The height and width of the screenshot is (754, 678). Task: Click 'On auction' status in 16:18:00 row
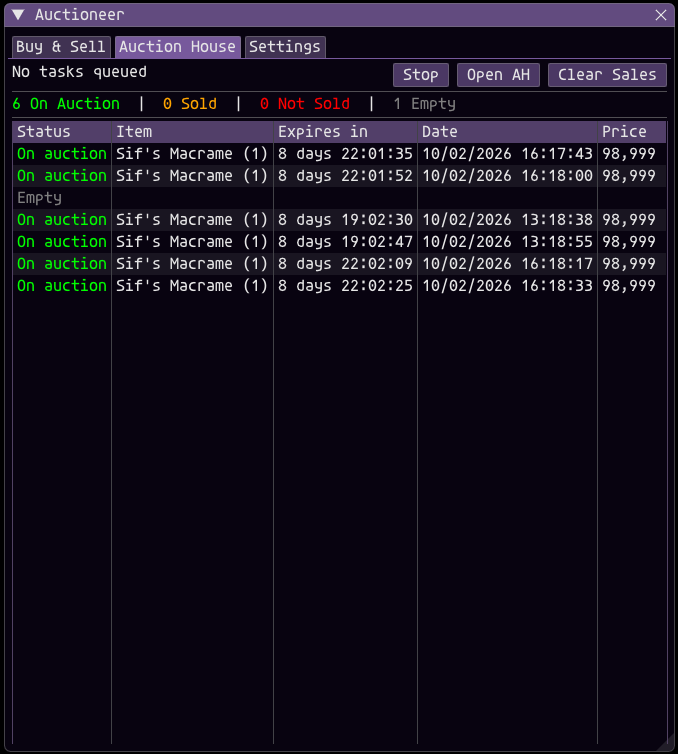pos(62,176)
